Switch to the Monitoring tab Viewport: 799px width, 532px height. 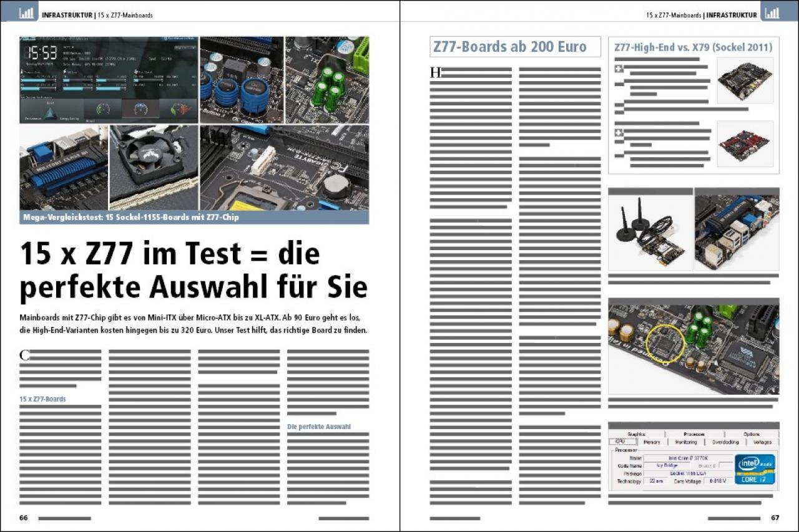[x=686, y=442]
